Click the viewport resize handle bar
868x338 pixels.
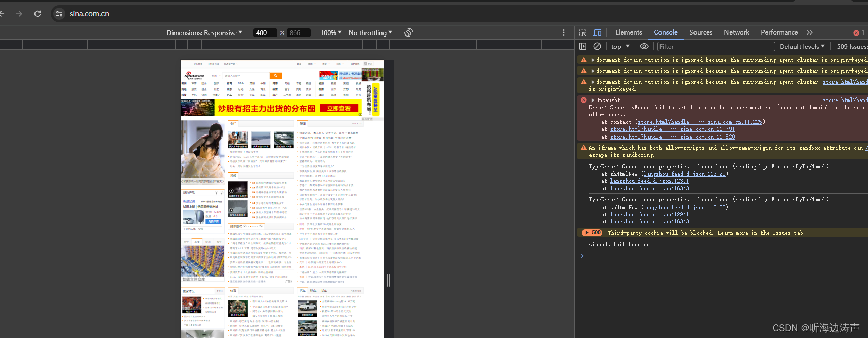[x=389, y=280]
